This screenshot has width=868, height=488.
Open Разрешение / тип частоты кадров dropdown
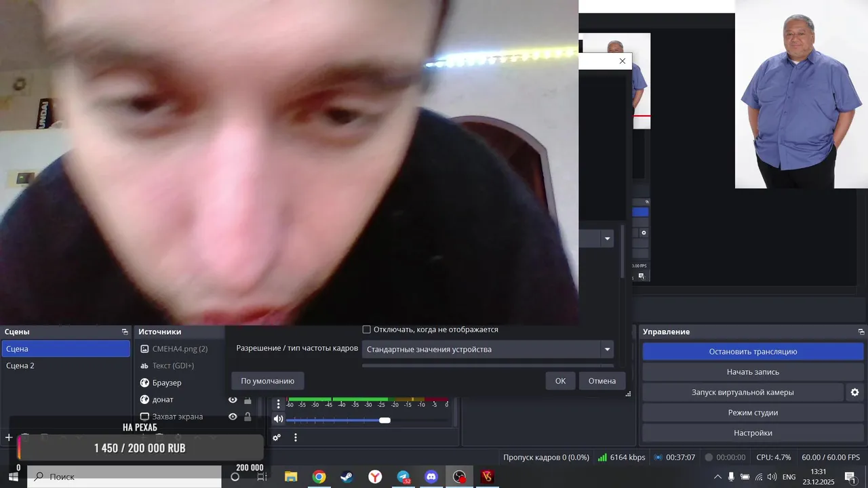coord(488,350)
